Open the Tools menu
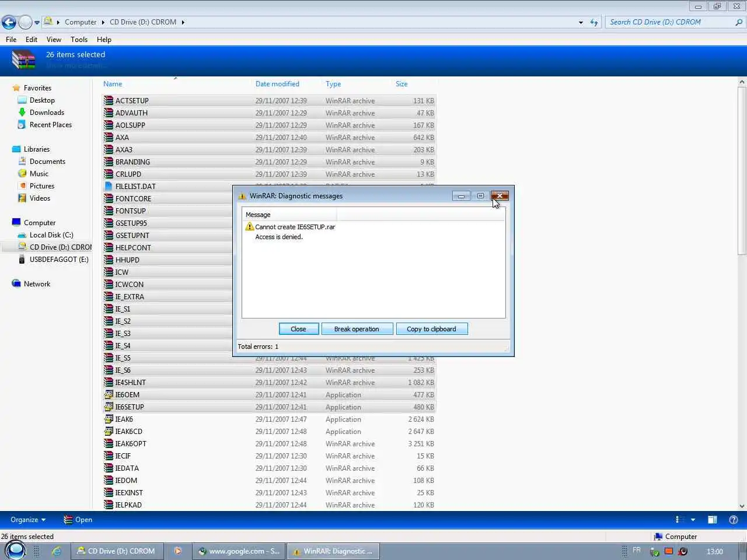Viewport: 747px width, 560px height. [x=79, y=39]
